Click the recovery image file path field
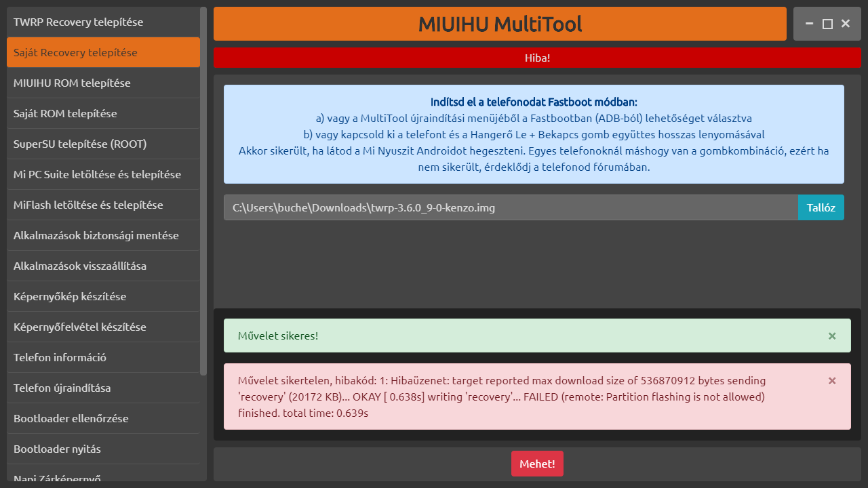 coord(511,207)
